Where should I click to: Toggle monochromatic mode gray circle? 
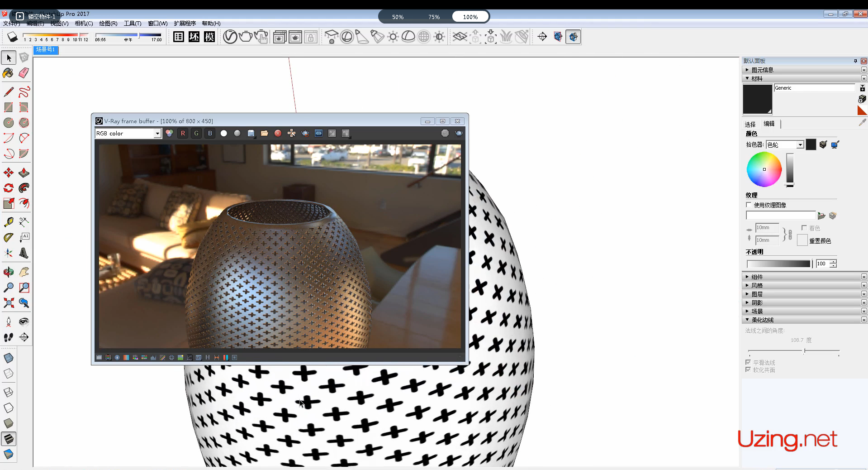(x=237, y=133)
